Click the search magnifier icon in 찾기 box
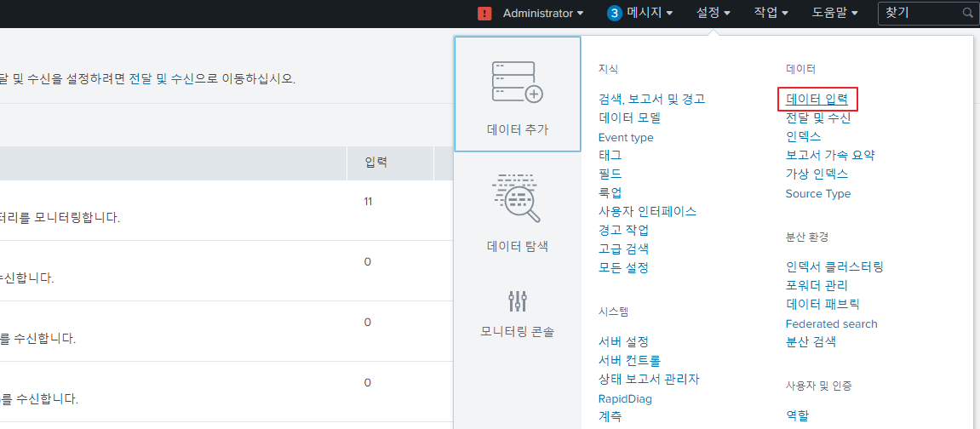 pos(967,13)
